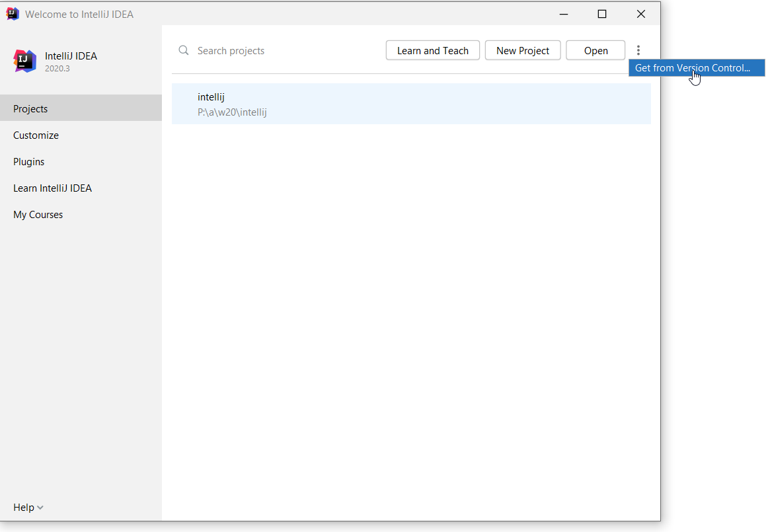Maximize the Welcome to IntelliJ IDEA window
The image size is (766, 532).
pos(602,14)
